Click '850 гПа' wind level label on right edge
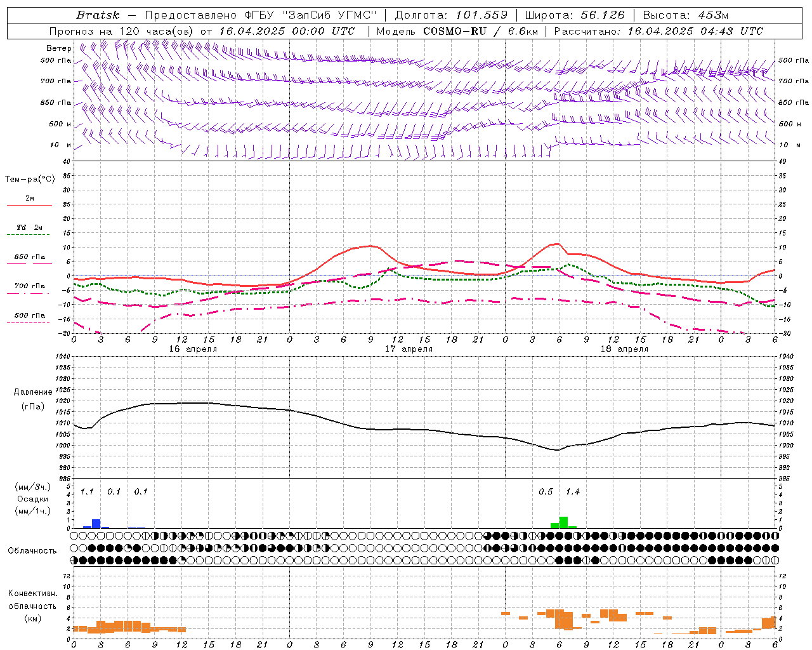 coord(794,102)
